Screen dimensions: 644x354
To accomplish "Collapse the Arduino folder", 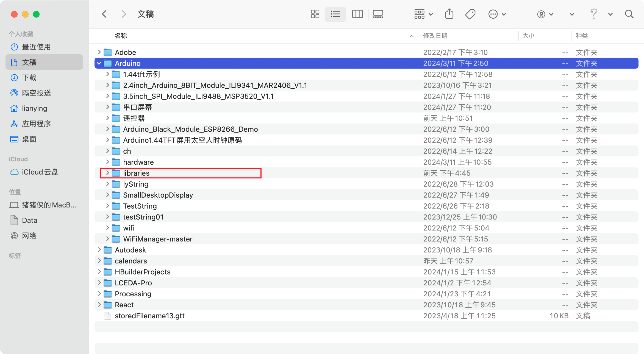I will [99, 63].
